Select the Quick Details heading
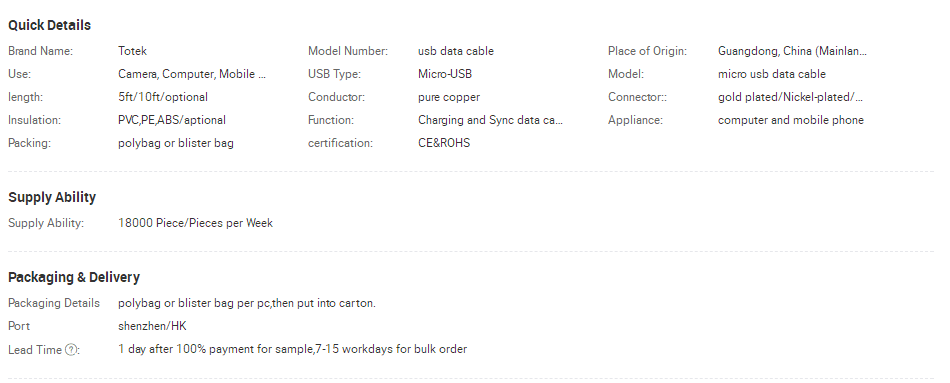The height and width of the screenshot is (383, 950). [x=50, y=25]
